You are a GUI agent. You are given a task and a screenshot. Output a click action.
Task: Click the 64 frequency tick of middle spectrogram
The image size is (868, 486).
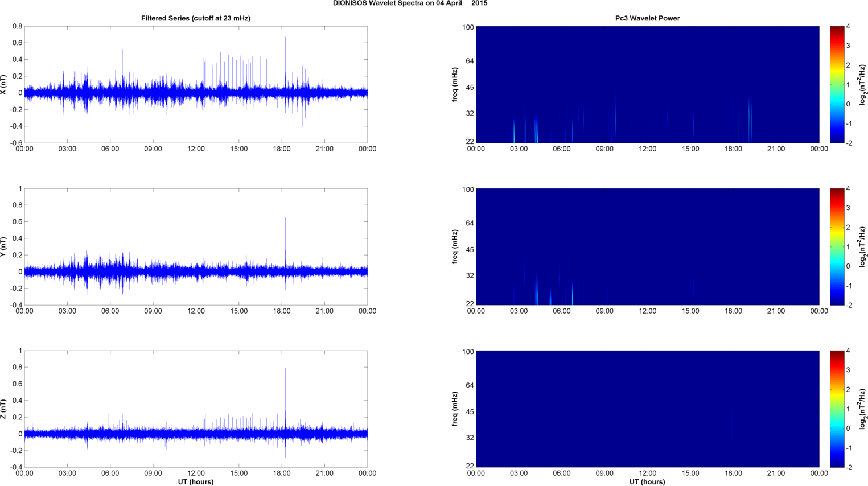pos(470,223)
